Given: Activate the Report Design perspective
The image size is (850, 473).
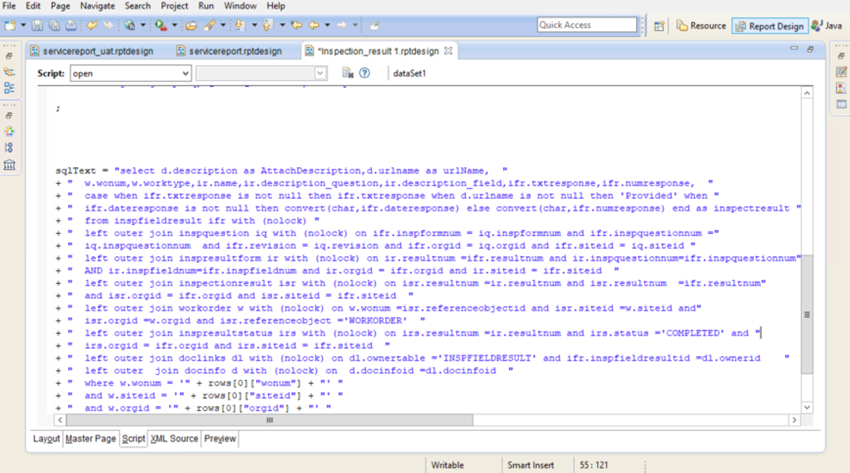Looking at the screenshot, I should coord(770,26).
